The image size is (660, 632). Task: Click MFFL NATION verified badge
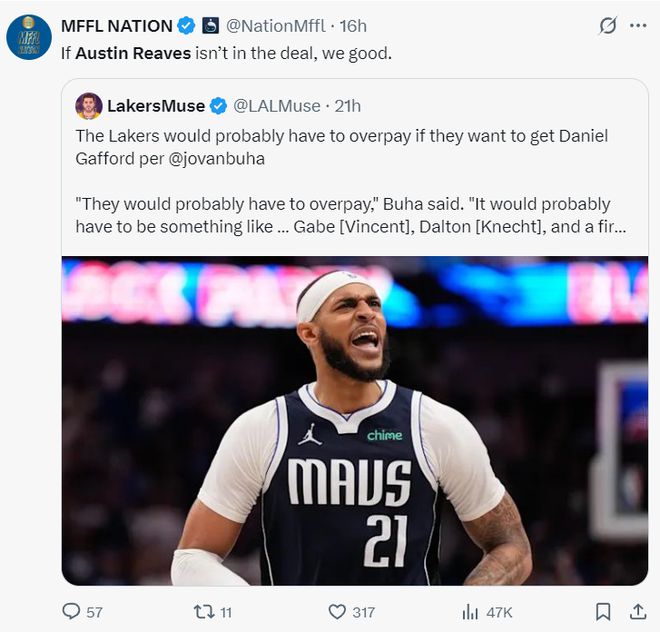coord(186,26)
